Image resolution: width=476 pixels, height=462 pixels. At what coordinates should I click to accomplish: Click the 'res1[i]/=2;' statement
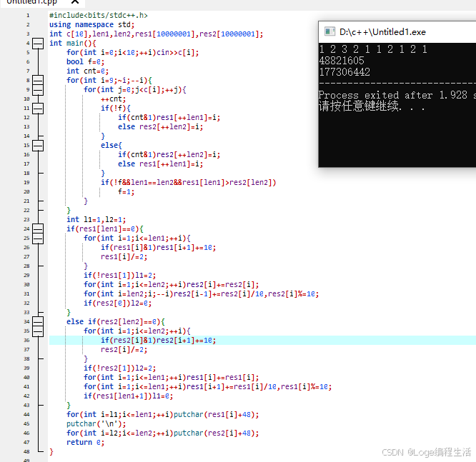point(124,256)
